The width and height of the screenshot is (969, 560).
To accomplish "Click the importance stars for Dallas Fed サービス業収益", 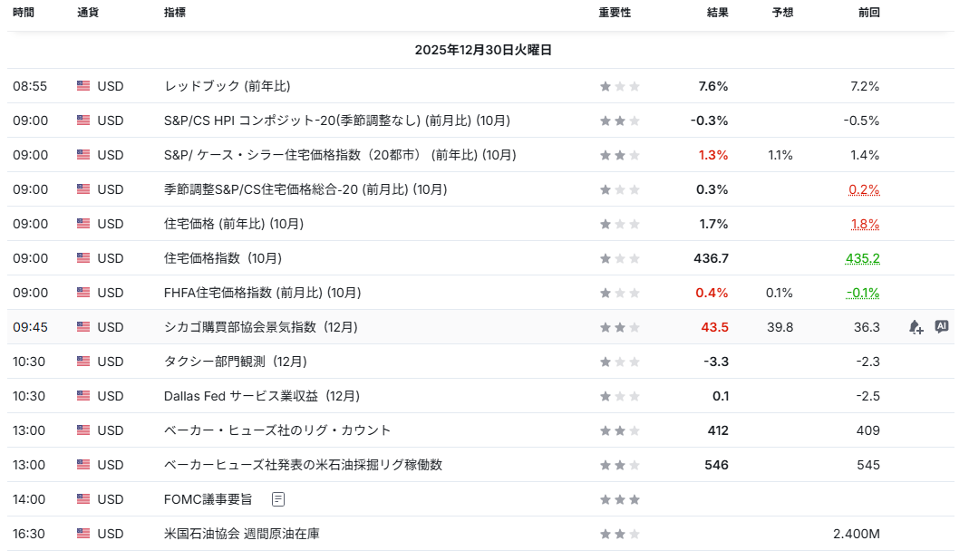I will (620, 396).
